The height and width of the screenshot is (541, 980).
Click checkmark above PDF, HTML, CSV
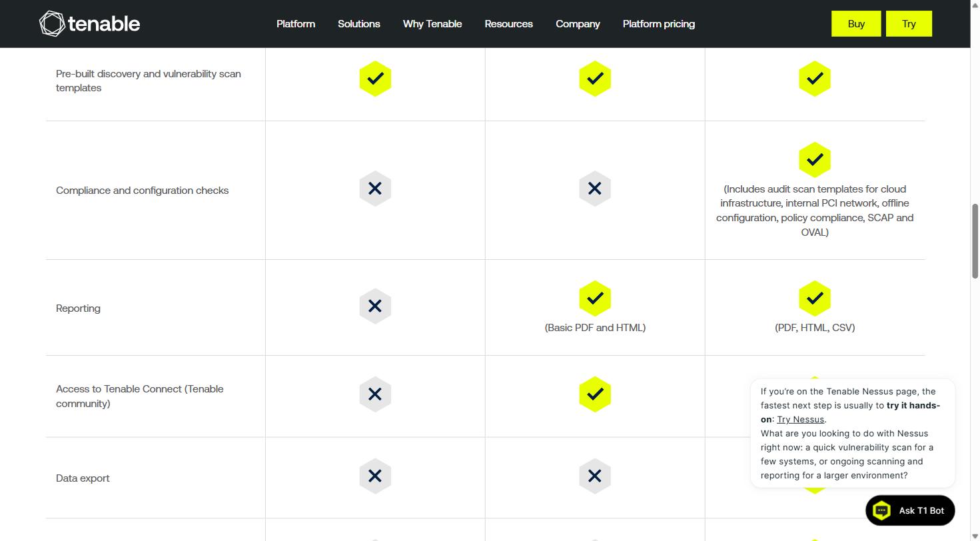[815, 298]
